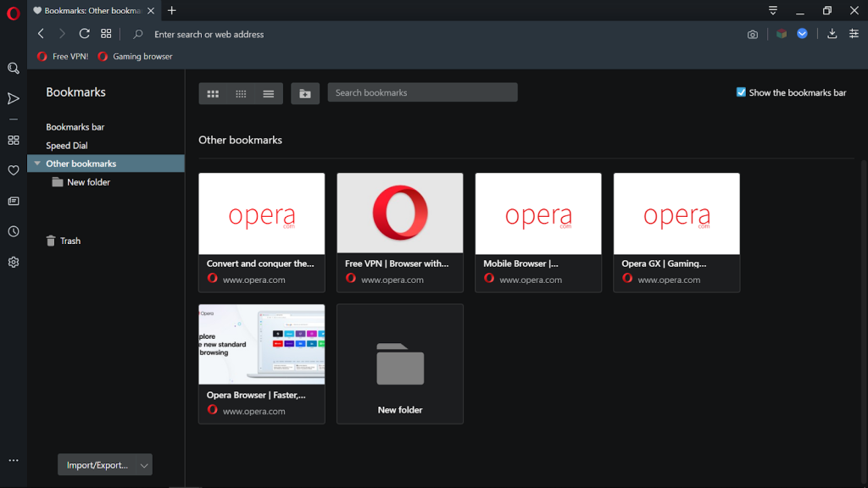Open Gaming browser bookmark link

[136, 57]
